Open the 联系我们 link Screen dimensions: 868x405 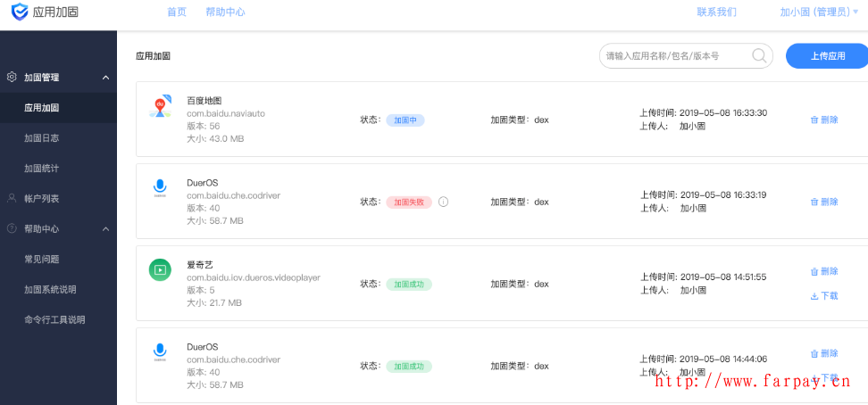716,12
